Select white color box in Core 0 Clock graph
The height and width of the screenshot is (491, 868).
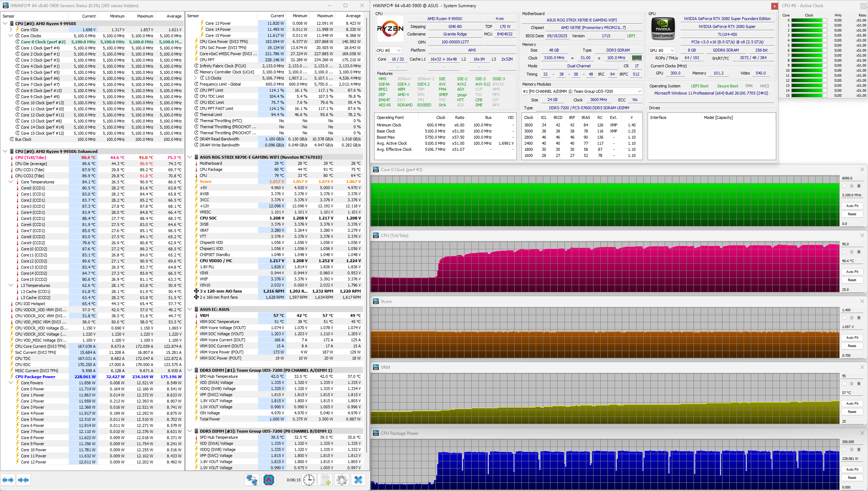pos(845,186)
